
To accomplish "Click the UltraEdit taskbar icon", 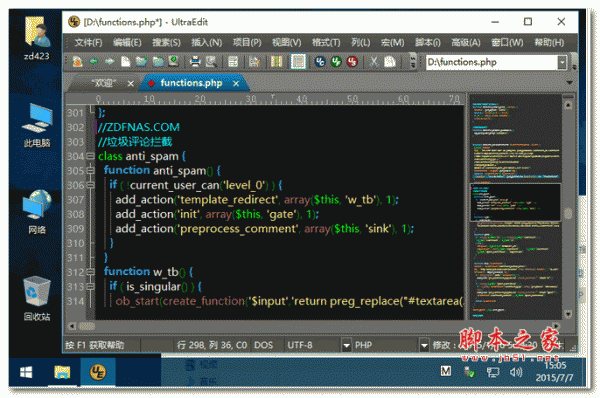I will tap(98, 372).
